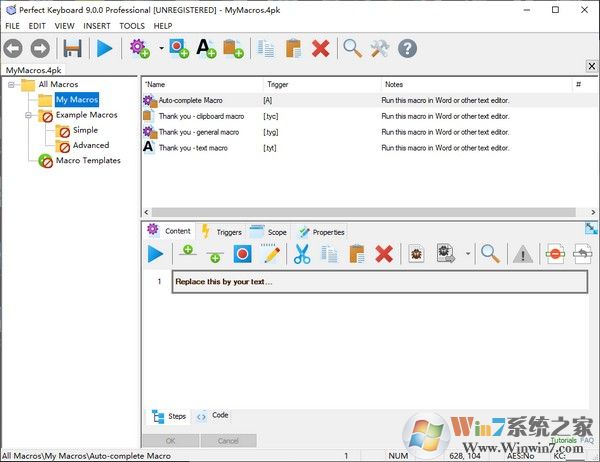Open the TOOLS menu
Screen dimensions: 600x462
coord(131,25)
